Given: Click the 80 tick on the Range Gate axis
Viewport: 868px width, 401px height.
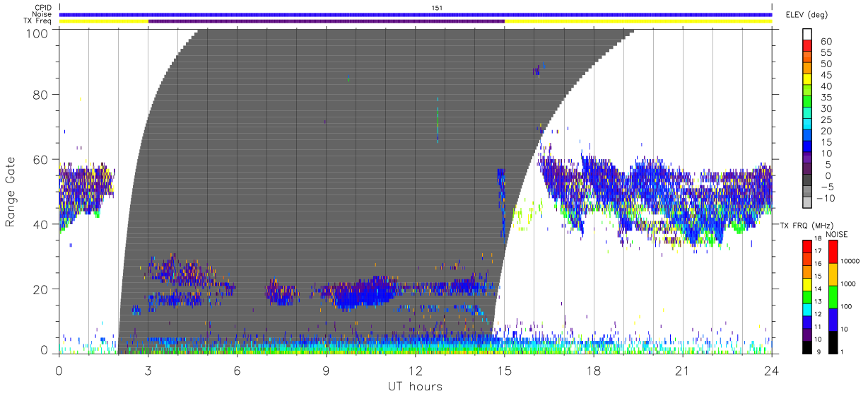Looking at the screenshot, I should tap(42, 95).
